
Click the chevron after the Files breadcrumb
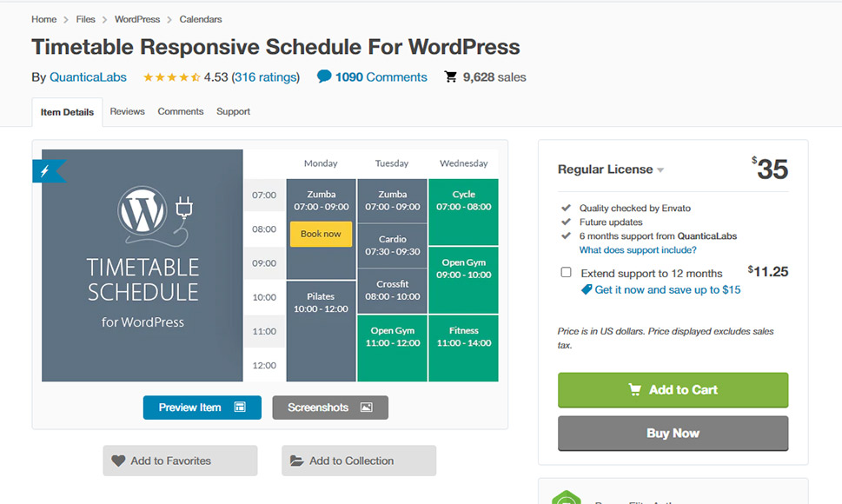tap(105, 20)
